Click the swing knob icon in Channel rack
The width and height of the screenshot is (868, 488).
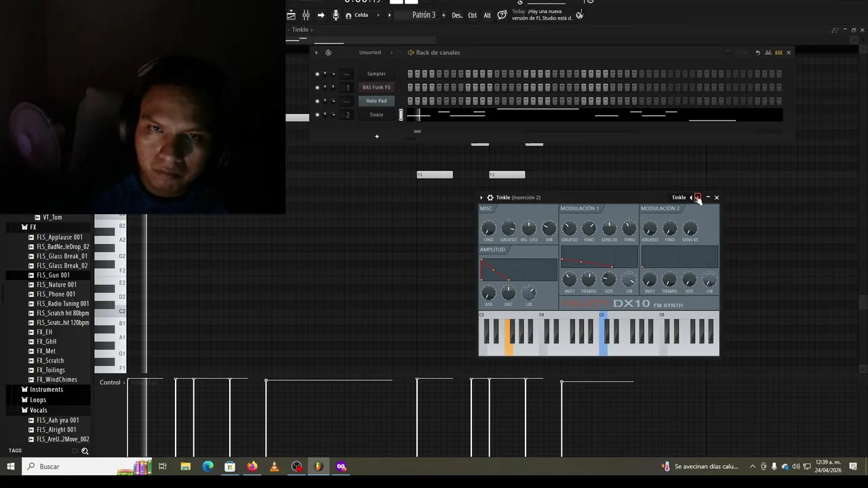point(328,52)
